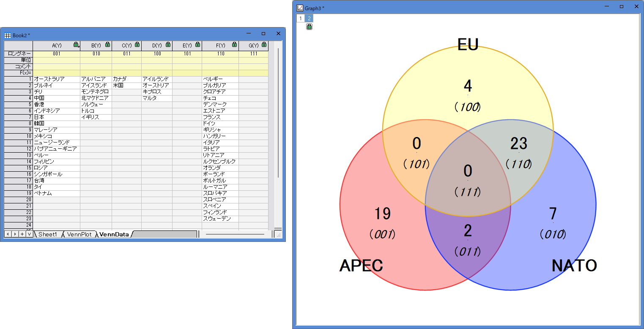Viewport: 644px width, 329px height.
Task: Click the Graph3 window title bar icon
Action: pyautogui.click(x=300, y=8)
